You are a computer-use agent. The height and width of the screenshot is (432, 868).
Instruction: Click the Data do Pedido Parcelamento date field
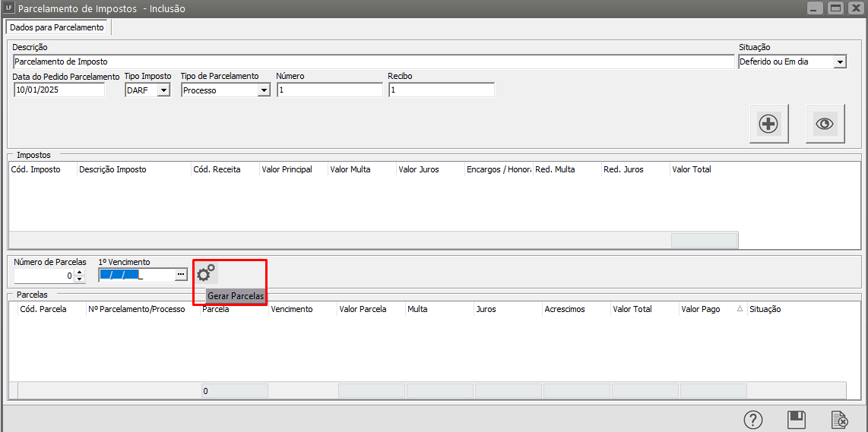point(59,90)
